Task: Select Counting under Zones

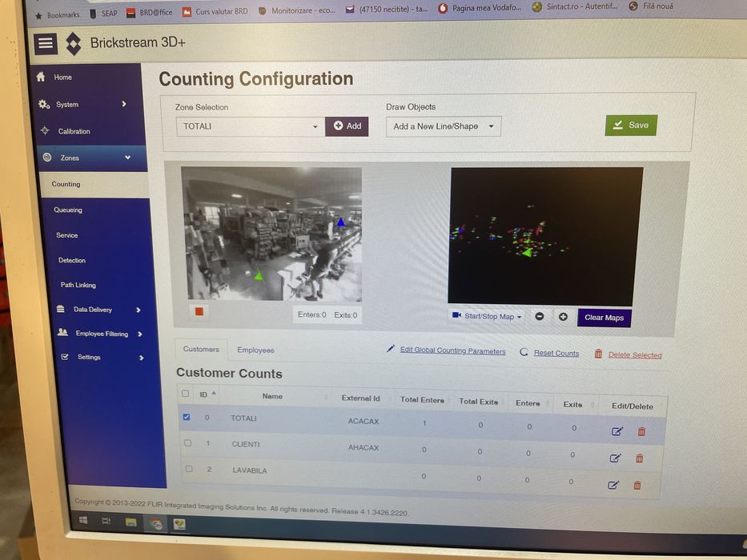Action: [66, 184]
